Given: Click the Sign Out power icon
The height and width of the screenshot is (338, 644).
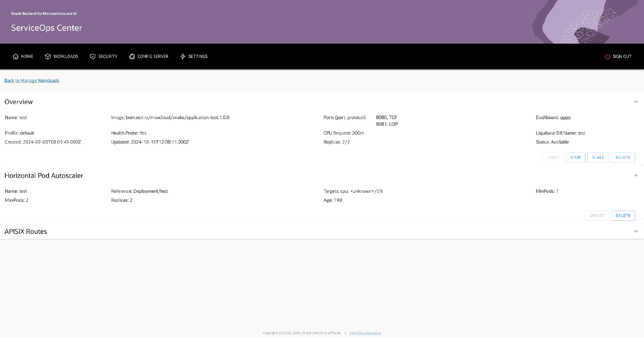Looking at the screenshot, I should [607, 56].
